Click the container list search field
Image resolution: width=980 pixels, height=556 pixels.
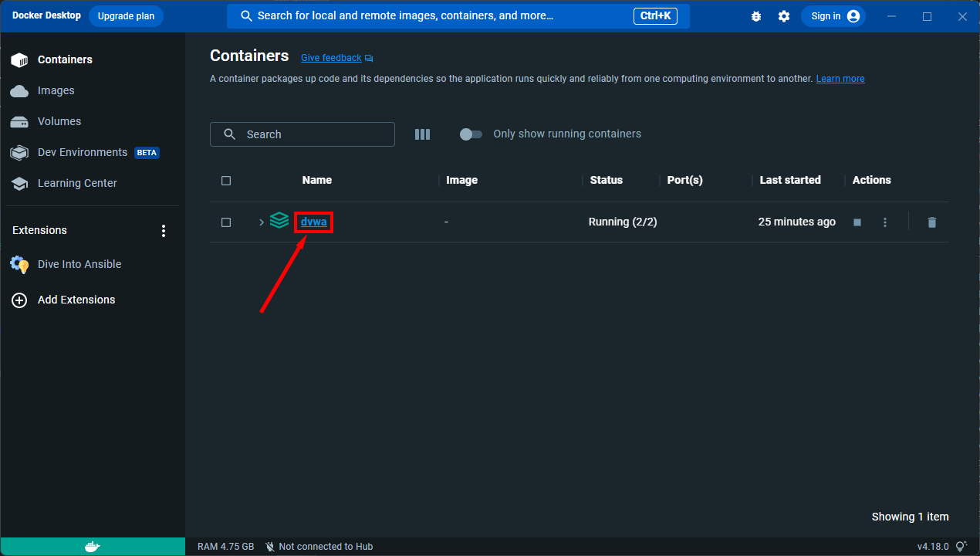pyautogui.click(x=302, y=134)
